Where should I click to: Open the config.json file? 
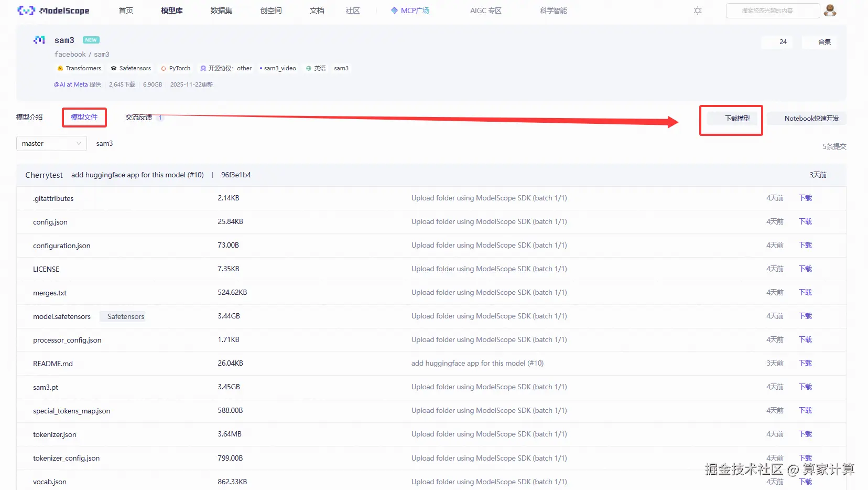pyautogui.click(x=50, y=222)
